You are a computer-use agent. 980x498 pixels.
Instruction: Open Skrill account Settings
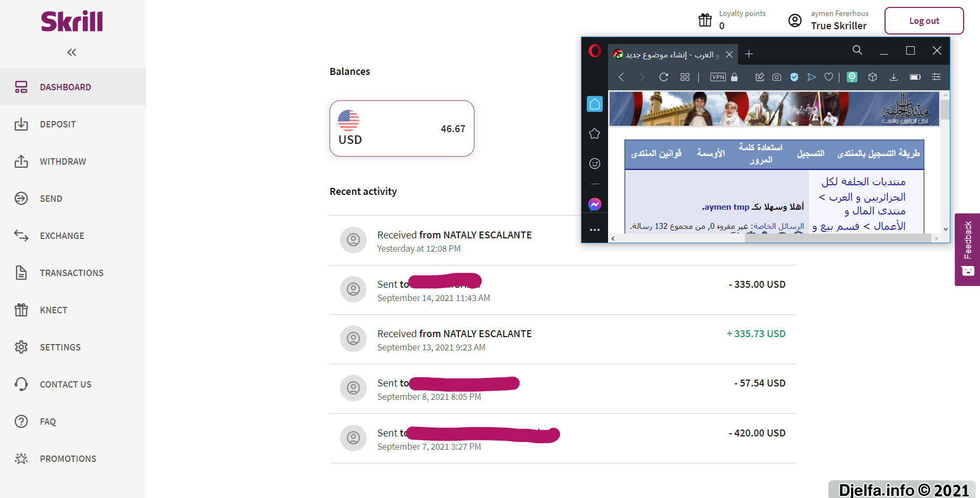[x=60, y=347]
